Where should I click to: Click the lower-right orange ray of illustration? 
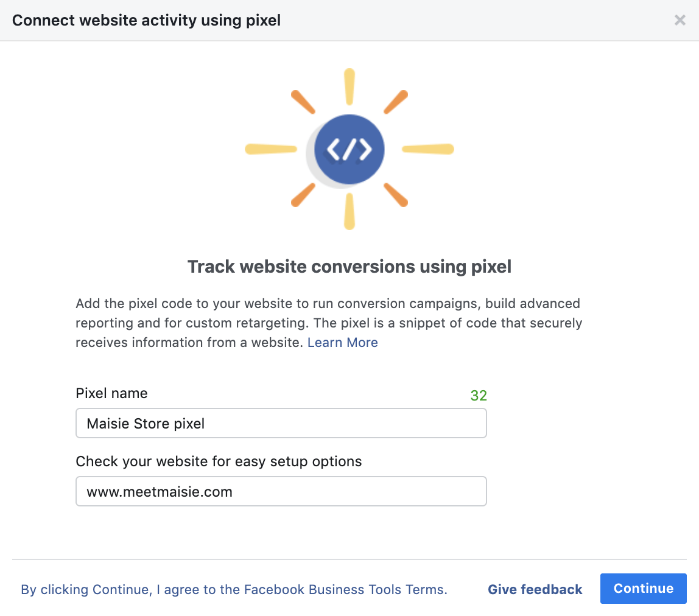point(396,195)
